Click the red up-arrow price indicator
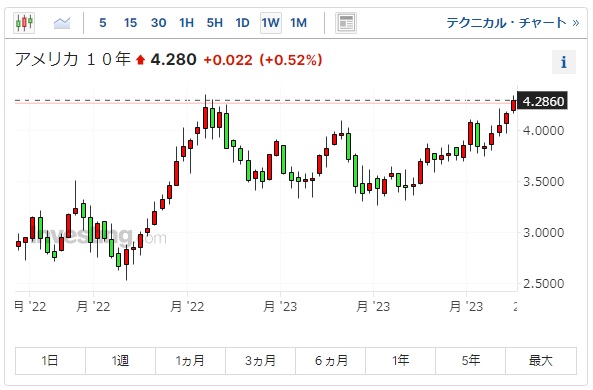Viewport: 593px width, 390px height. pyautogui.click(x=140, y=60)
